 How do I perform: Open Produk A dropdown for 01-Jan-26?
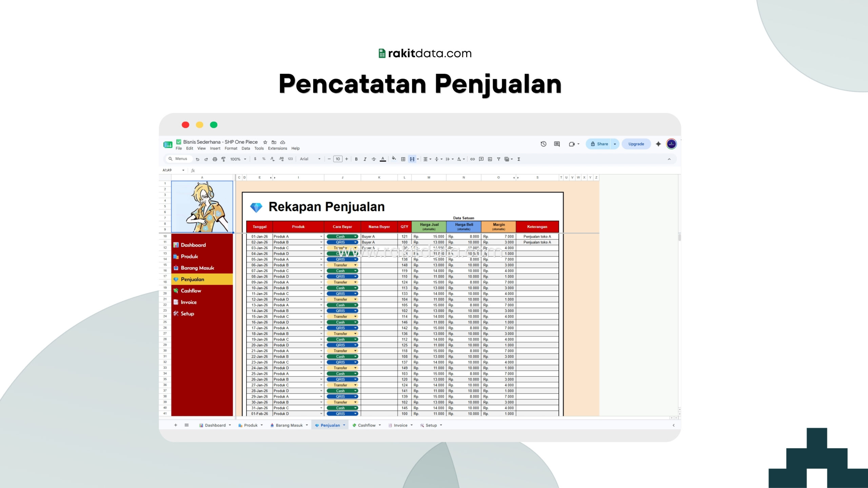[321, 237]
